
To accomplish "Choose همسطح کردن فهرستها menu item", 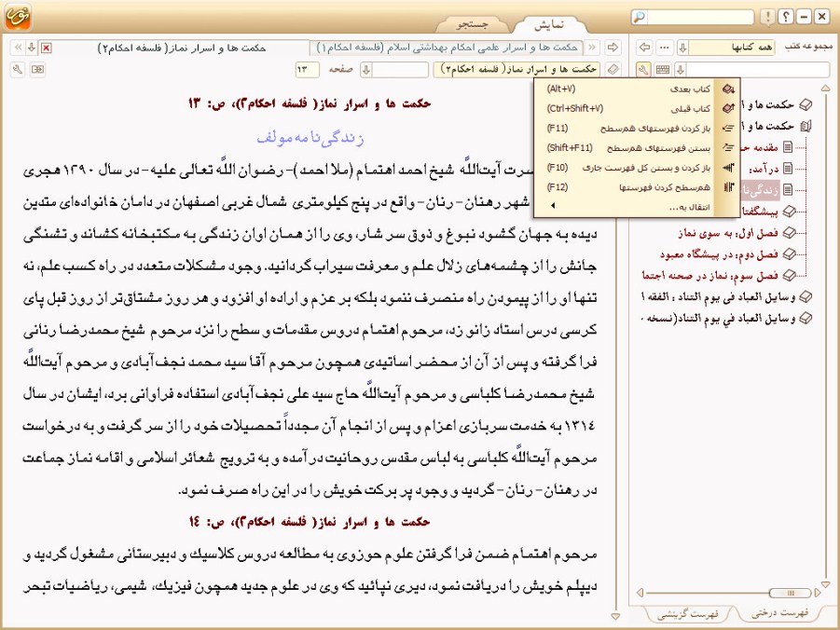I will (636, 187).
